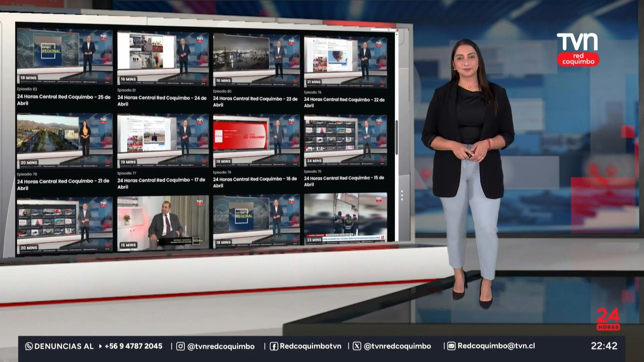Screen dimensions: 644x362
Task: Click the 'DENUNCIAS AL' text
Action: click(x=64, y=346)
